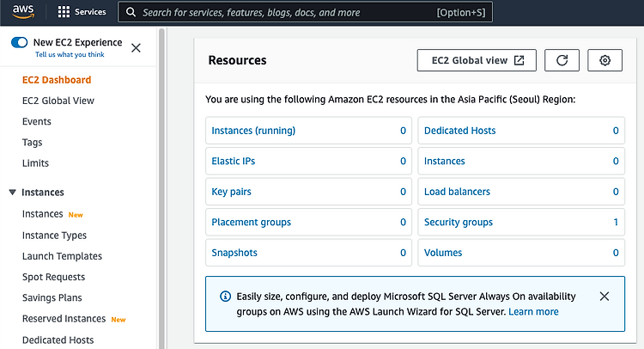The image size is (644, 349).
Task: Click Services label in top bar
Action: [x=90, y=12]
